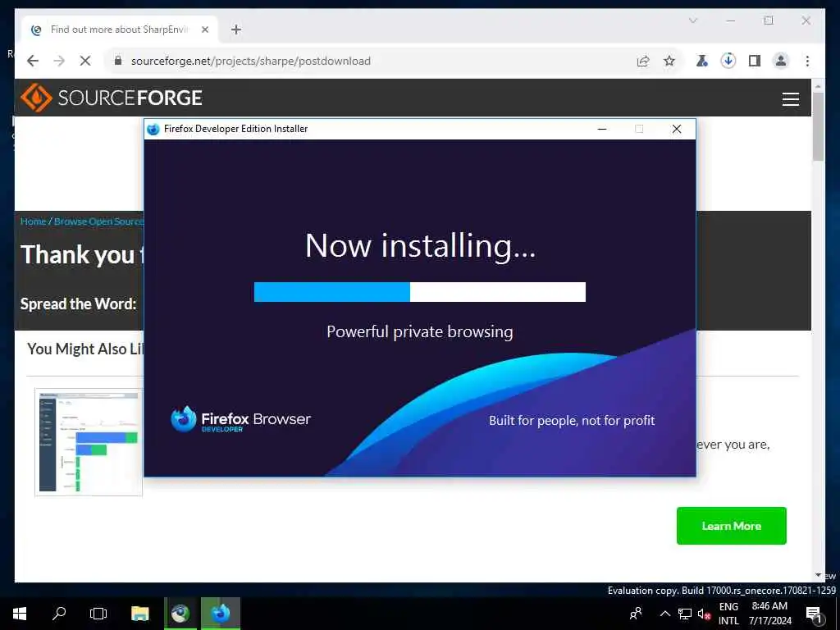The height and width of the screenshot is (630, 840).
Task: Click the Firefox icon in installer title bar
Action: (153, 129)
